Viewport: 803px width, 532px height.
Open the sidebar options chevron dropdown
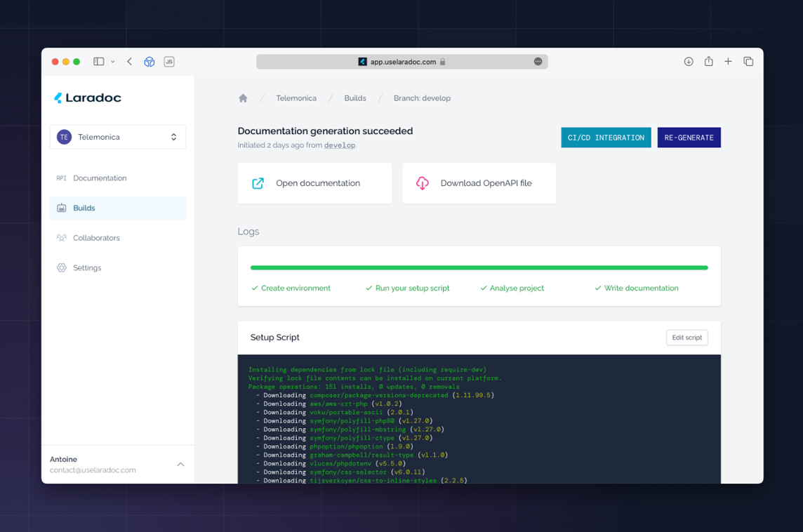[x=113, y=62]
